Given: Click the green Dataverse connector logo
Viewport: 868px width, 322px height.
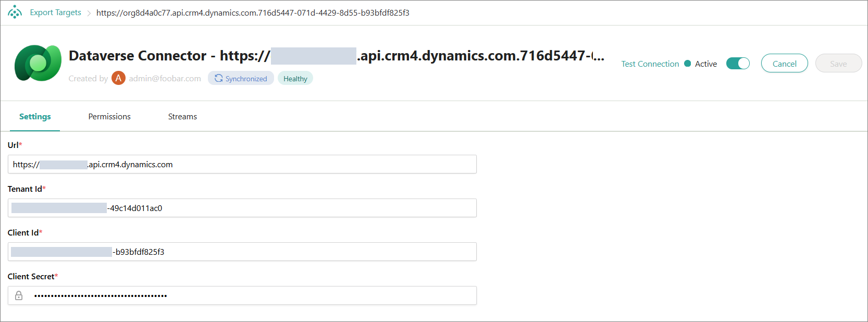Looking at the screenshot, I should pyautogui.click(x=38, y=63).
